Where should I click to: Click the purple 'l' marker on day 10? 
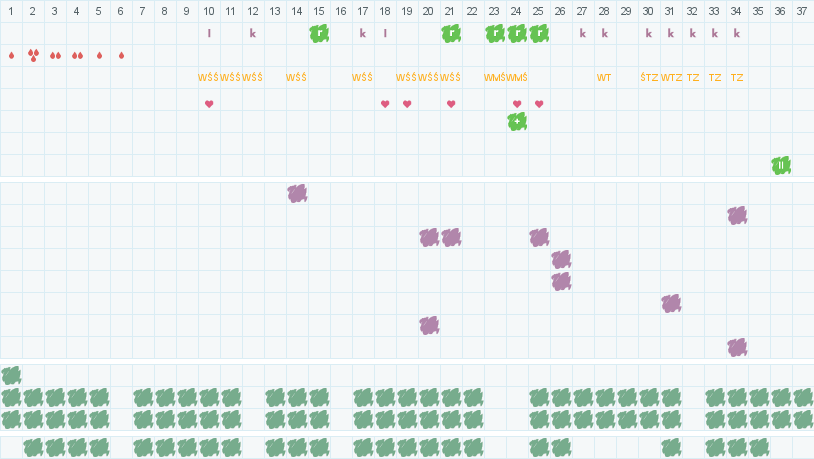tap(209, 33)
